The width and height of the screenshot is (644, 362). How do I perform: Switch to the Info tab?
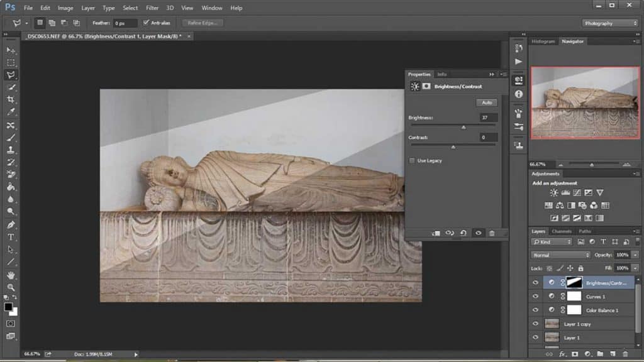coord(442,74)
